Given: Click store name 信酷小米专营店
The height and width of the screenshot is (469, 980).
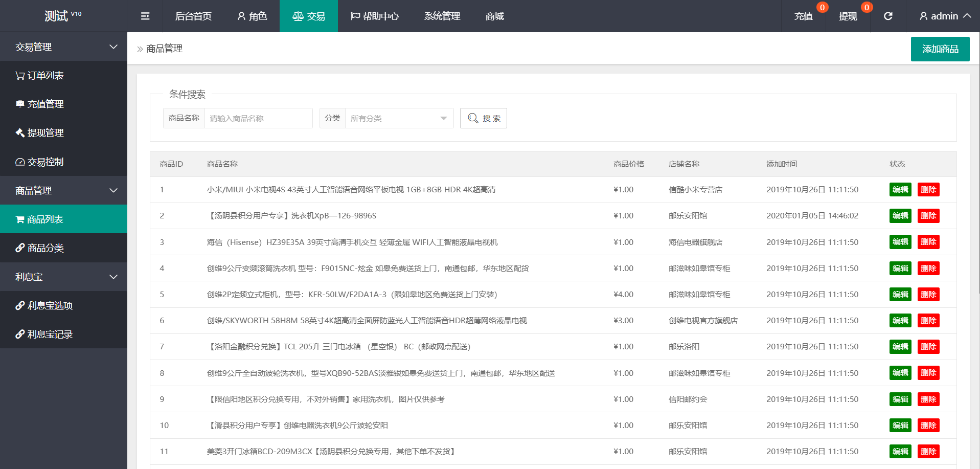Looking at the screenshot, I should tap(695, 190).
